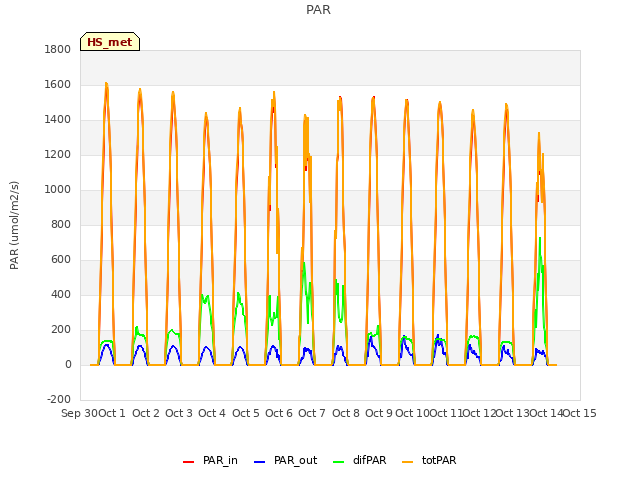Click the 800 y-axis tick label

[61, 224]
